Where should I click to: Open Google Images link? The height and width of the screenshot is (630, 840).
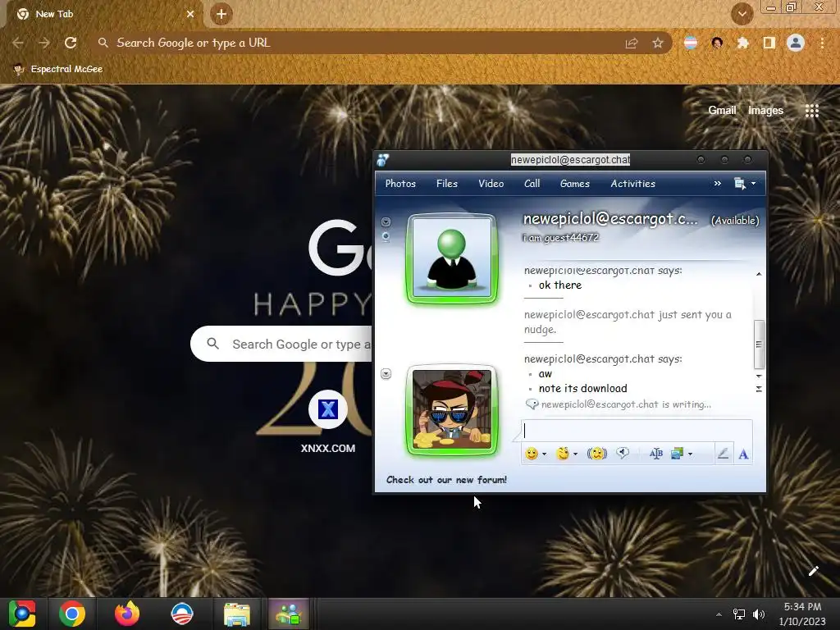point(765,111)
